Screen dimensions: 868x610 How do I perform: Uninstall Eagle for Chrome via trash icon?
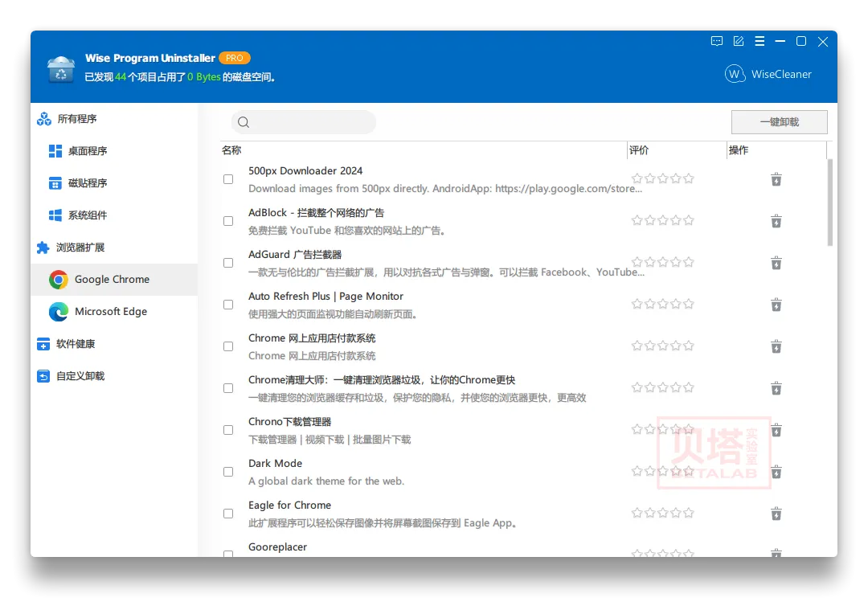pos(776,514)
